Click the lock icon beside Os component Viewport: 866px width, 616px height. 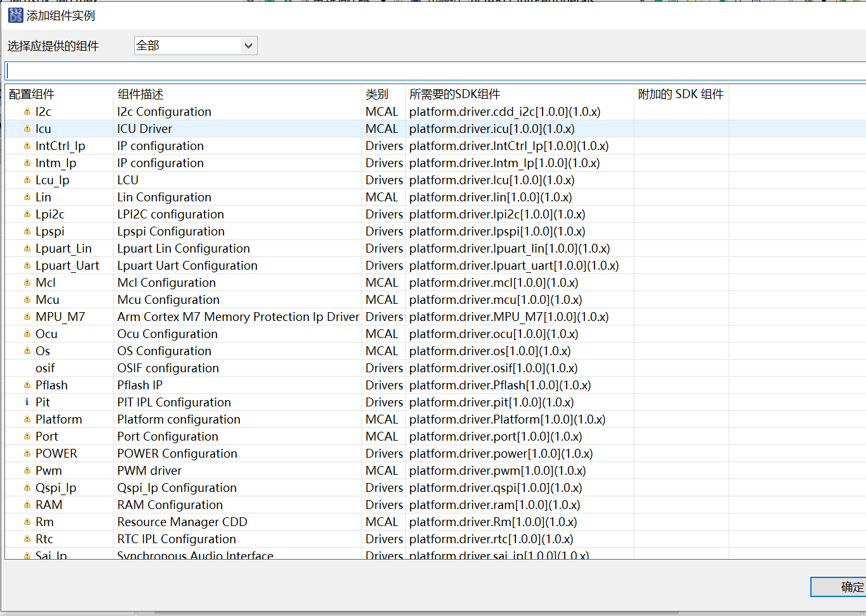25,351
